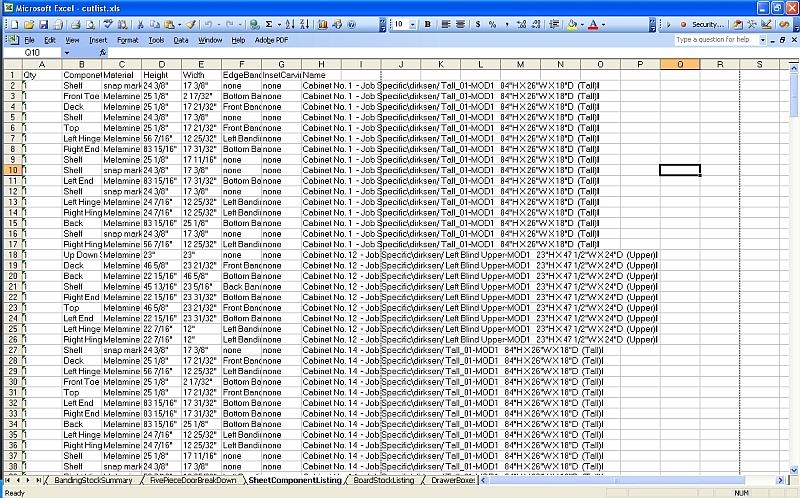Open the font size dropdown

coord(413,24)
